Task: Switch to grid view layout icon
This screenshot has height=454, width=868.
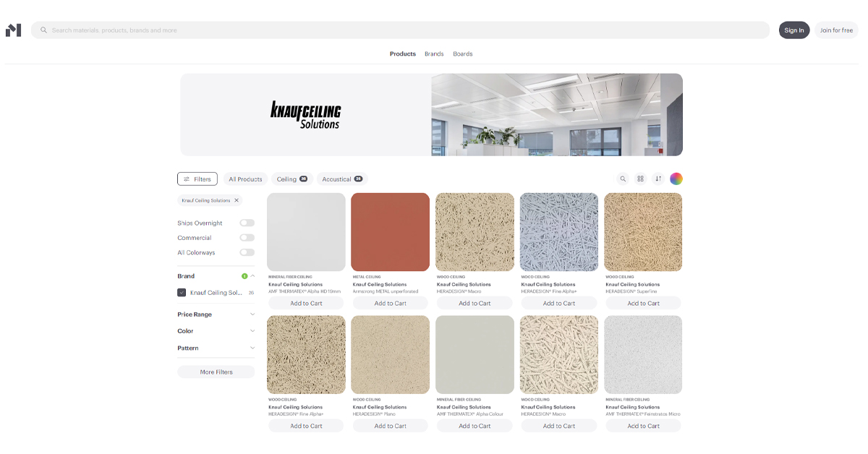Action: point(640,179)
